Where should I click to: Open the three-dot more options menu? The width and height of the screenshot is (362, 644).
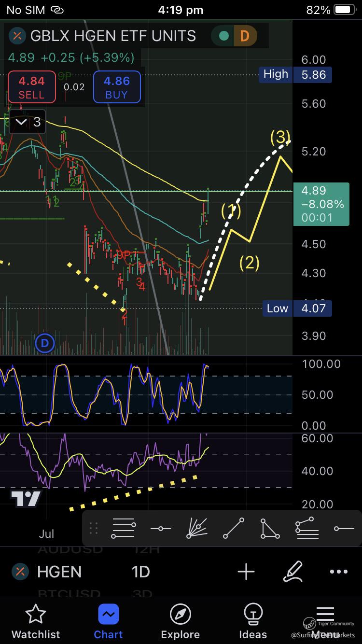[x=339, y=572]
